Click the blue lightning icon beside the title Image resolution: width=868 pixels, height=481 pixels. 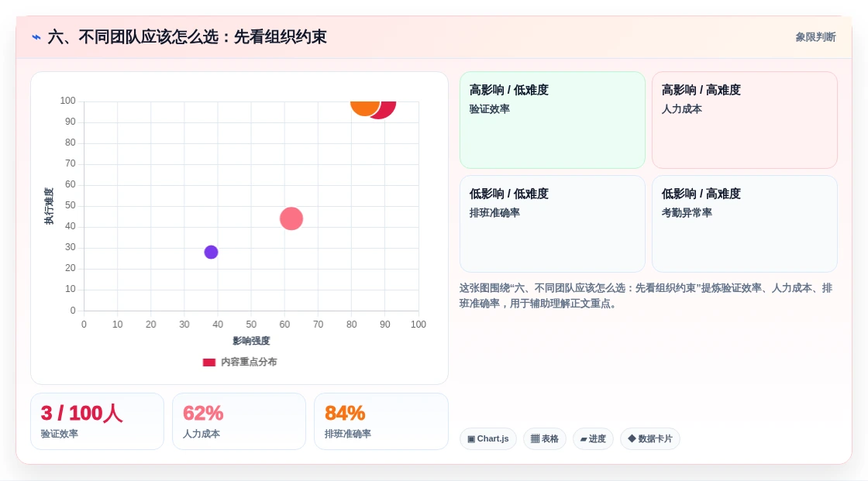pyautogui.click(x=36, y=37)
